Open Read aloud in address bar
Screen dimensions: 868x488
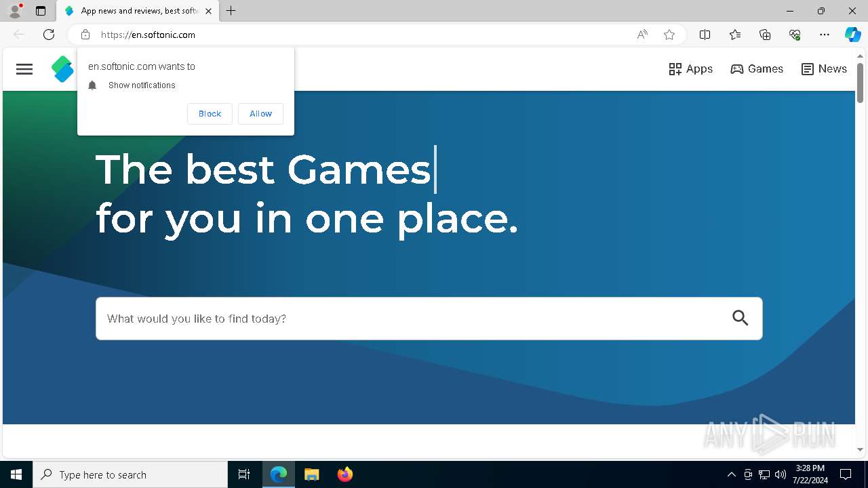pos(642,35)
